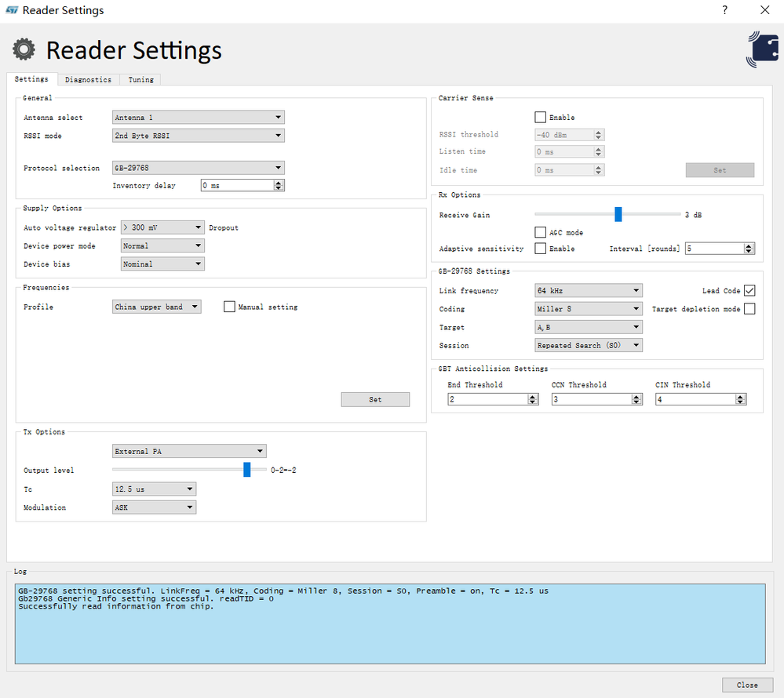Click the Receive Gain slider handle
The image size is (784, 698).
click(618, 214)
